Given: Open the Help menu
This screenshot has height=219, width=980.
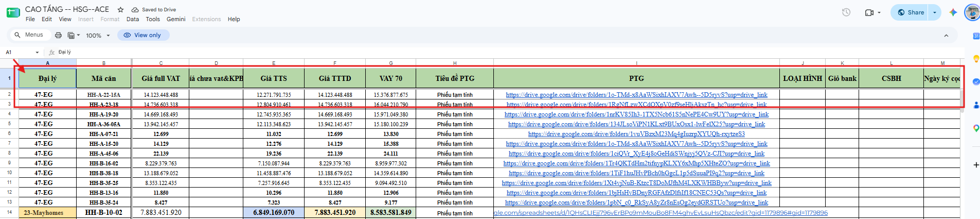Looking at the screenshot, I should click(234, 19).
